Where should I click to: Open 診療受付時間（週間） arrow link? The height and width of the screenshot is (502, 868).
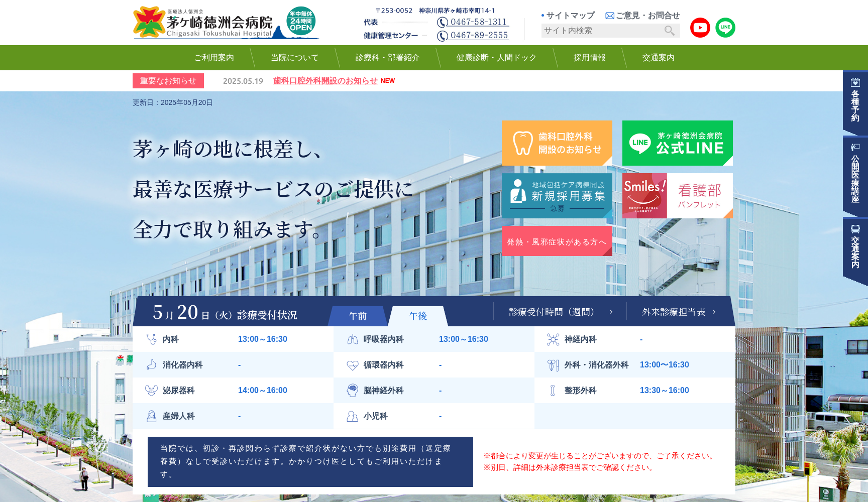pos(560,312)
